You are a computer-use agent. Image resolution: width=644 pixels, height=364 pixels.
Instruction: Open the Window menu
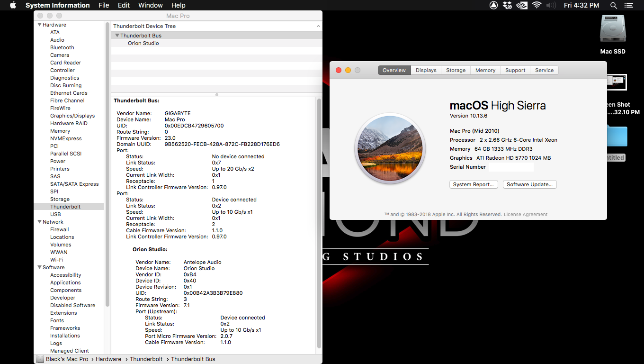coord(151,5)
